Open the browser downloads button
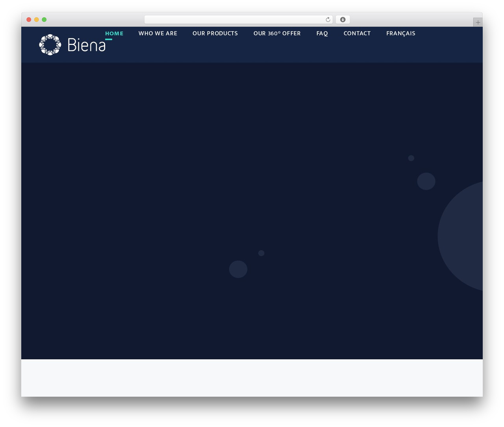The image size is (504, 427). pyautogui.click(x=343, y=20)
